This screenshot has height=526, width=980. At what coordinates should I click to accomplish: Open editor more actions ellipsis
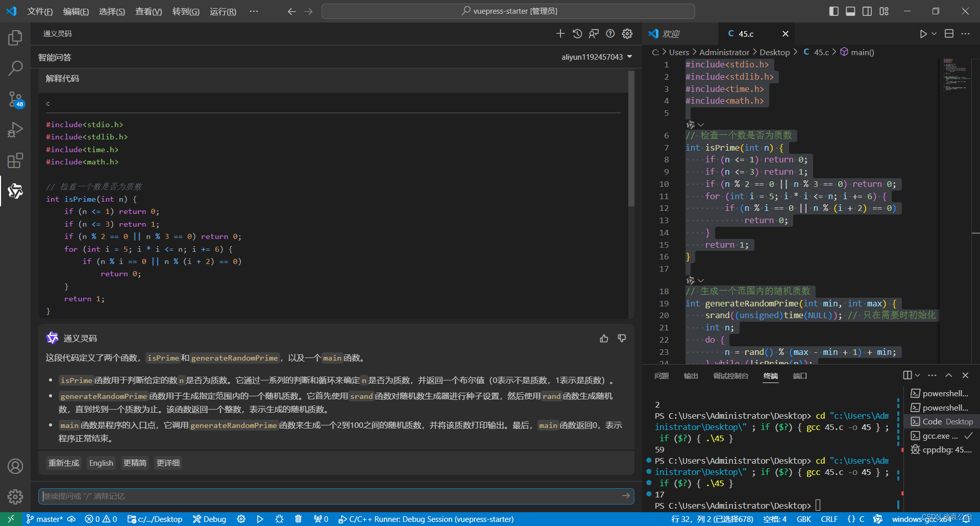coord(965,34)
